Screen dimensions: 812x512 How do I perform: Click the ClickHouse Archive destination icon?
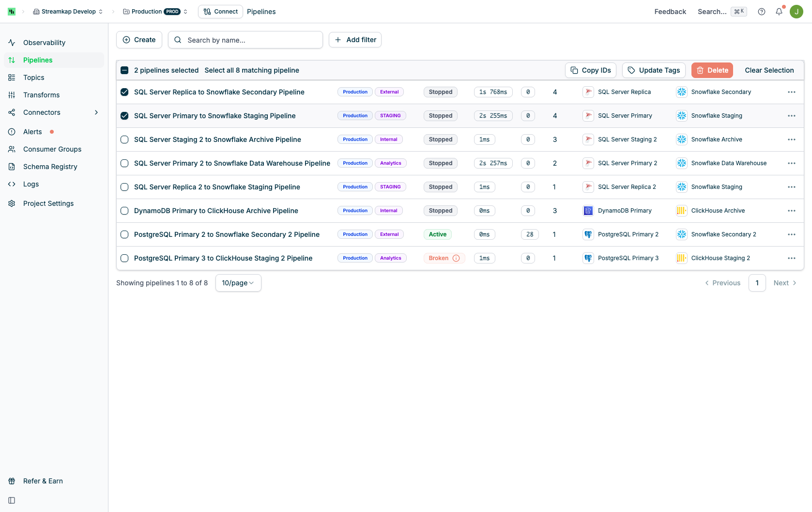point(682,211)
